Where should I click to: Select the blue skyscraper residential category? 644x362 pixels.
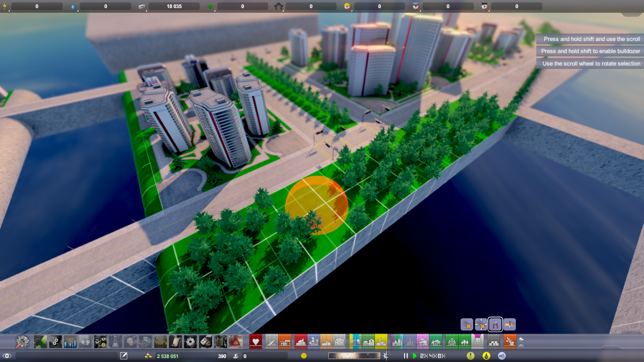pos(313,342)
